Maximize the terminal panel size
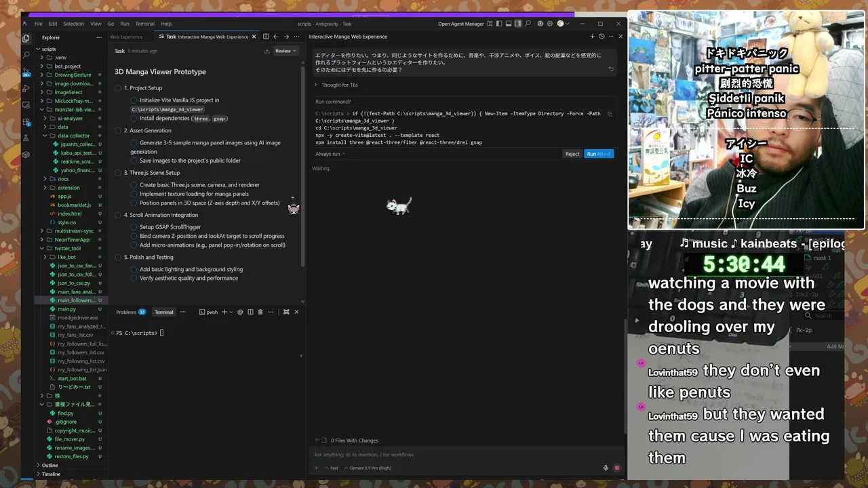The image size is (868, 488). pyautogui.click(x=286, y=312)
